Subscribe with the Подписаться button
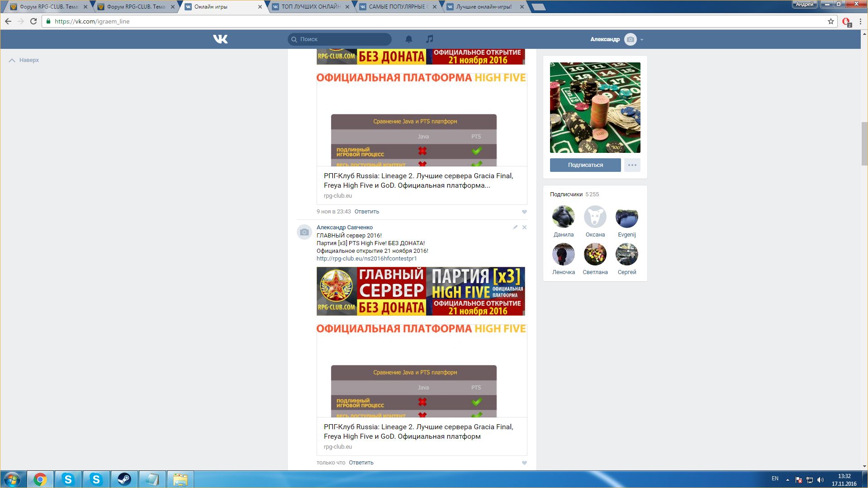 tap(585, 165)
